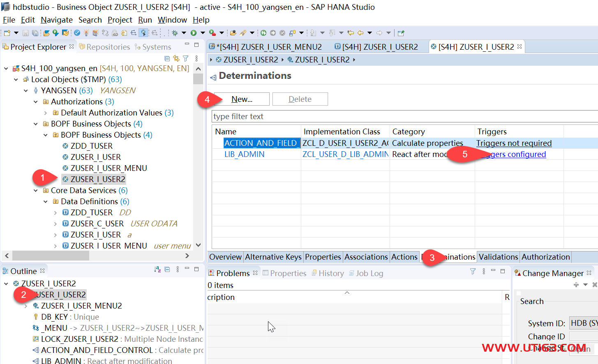Click the Project Explorer filter funnel icon

pyautogui.click(x=186, y=58)
